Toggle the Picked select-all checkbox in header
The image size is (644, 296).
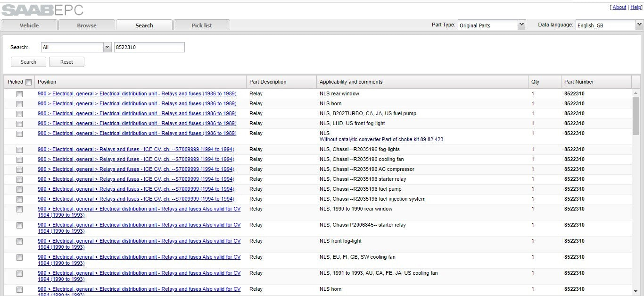click(28, 82)
